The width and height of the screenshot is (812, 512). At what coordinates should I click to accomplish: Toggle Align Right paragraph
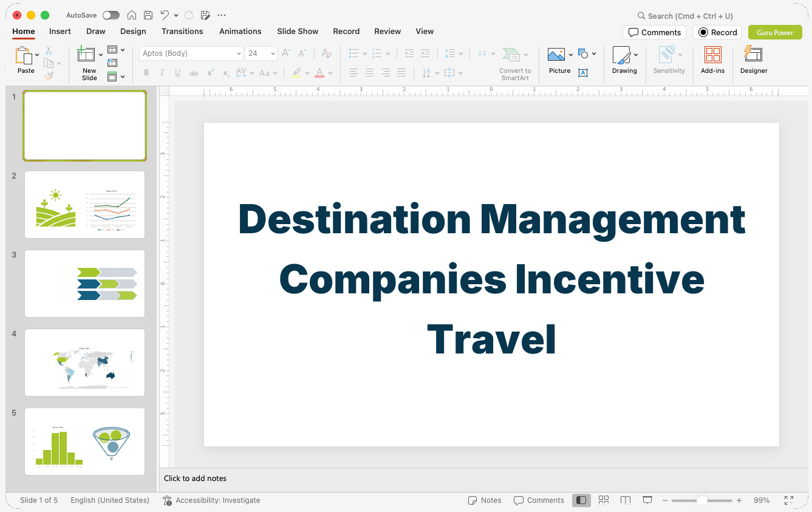point(386,73)
